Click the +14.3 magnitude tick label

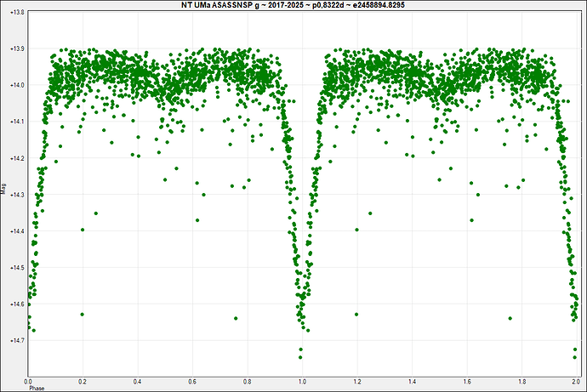coord(17,195)
